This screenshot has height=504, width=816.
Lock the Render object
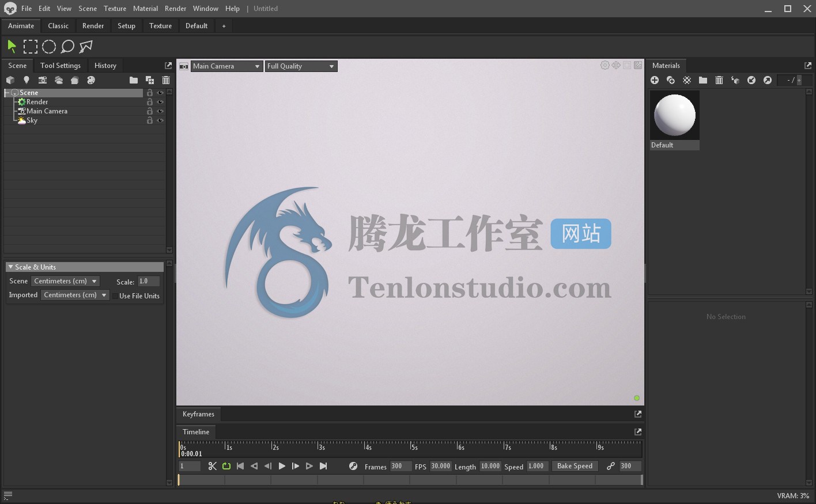(150, 102)
